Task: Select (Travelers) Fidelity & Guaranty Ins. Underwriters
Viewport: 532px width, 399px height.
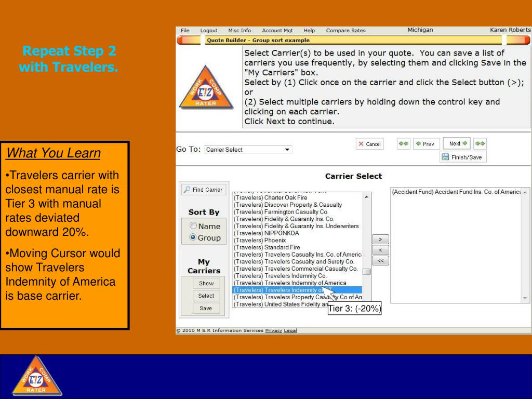Action: [x=297, y=226]
